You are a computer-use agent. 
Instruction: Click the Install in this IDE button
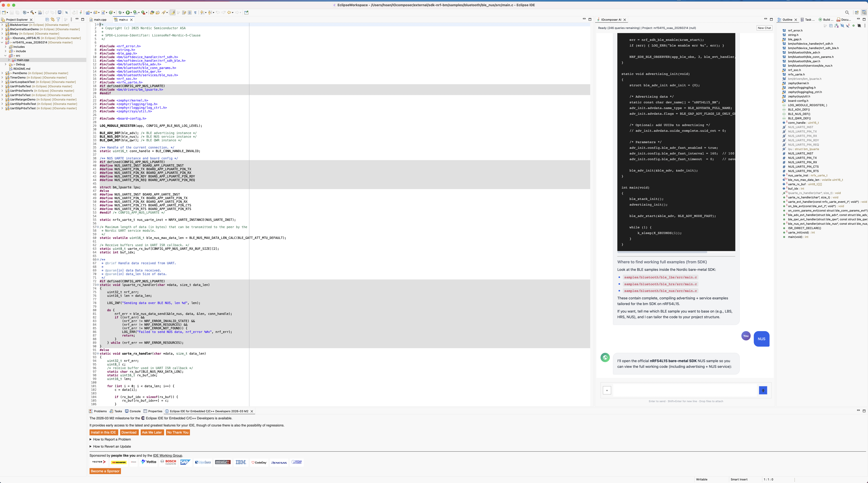(x=103, y=432)
